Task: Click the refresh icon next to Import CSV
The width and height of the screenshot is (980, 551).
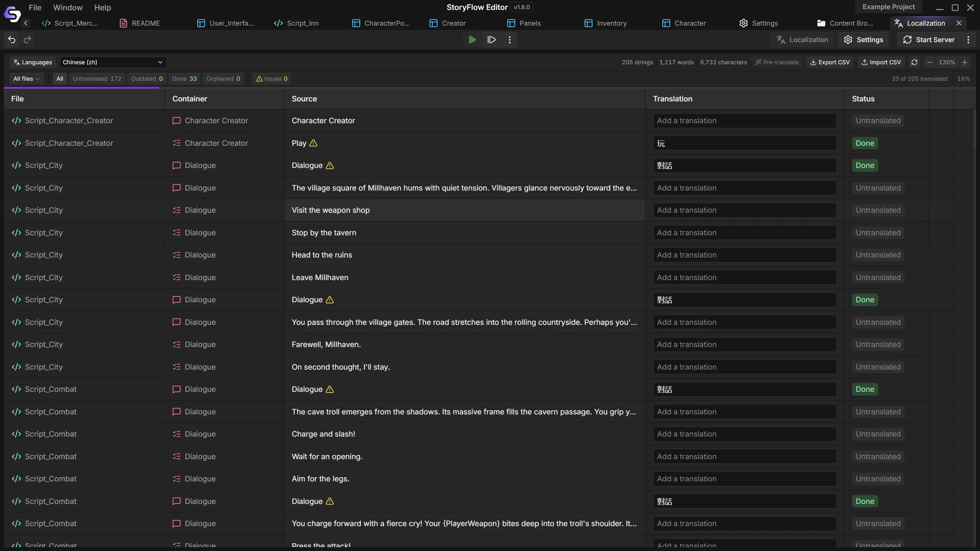Action: click(x=915, y=62)
